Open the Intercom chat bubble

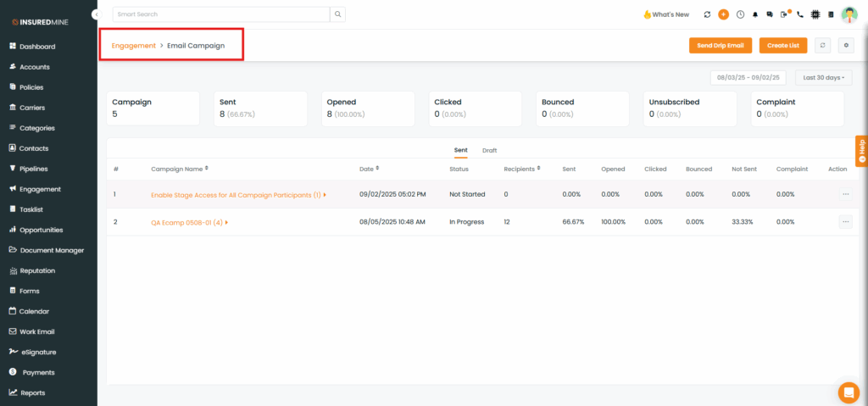coord(848,392)
